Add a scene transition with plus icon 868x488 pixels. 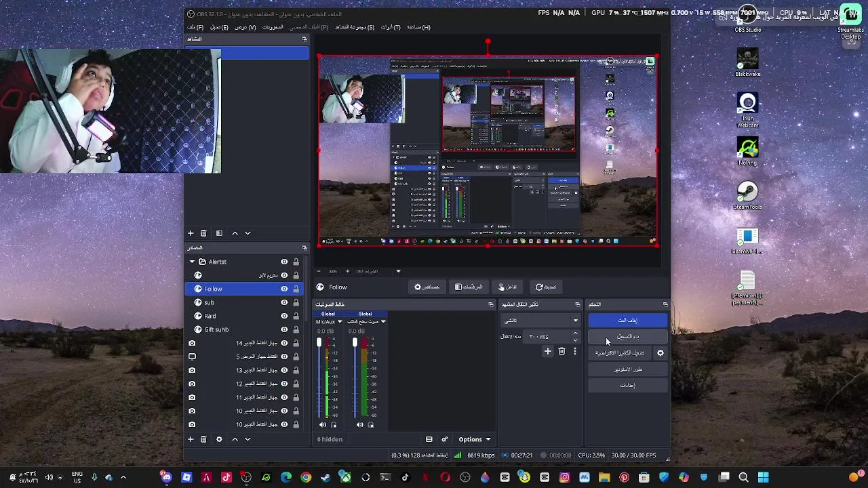coord(548,351)
